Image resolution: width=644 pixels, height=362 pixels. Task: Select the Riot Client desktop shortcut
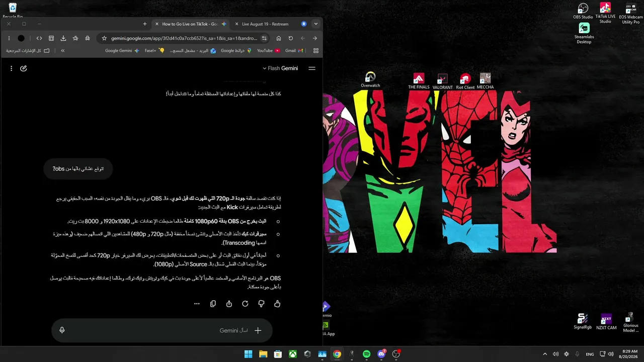coord(465,81)
